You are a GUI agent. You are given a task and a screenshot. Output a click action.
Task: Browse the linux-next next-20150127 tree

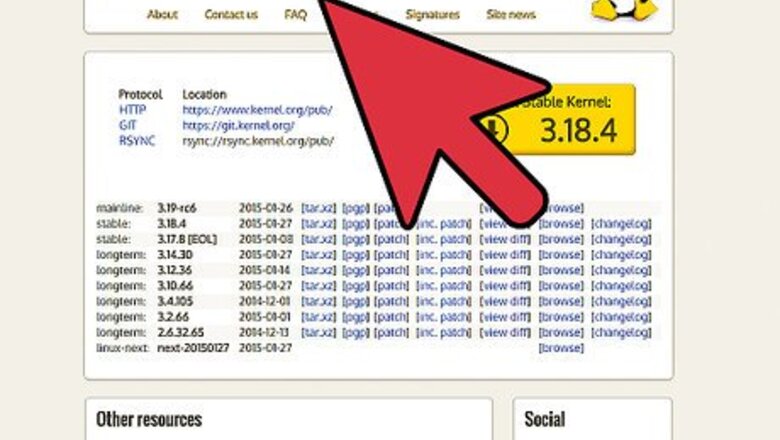[561, 348]
